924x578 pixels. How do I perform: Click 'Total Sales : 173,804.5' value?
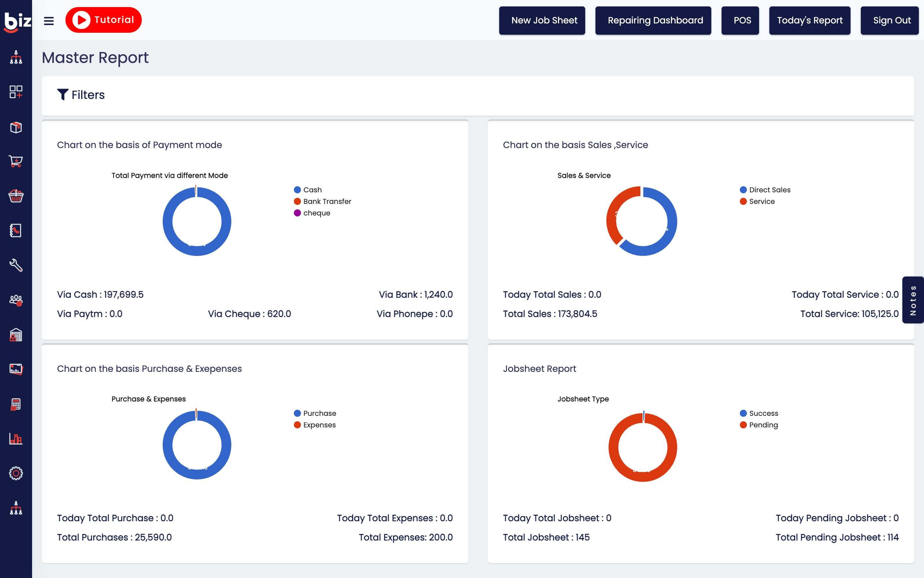[x=550, y=314]
